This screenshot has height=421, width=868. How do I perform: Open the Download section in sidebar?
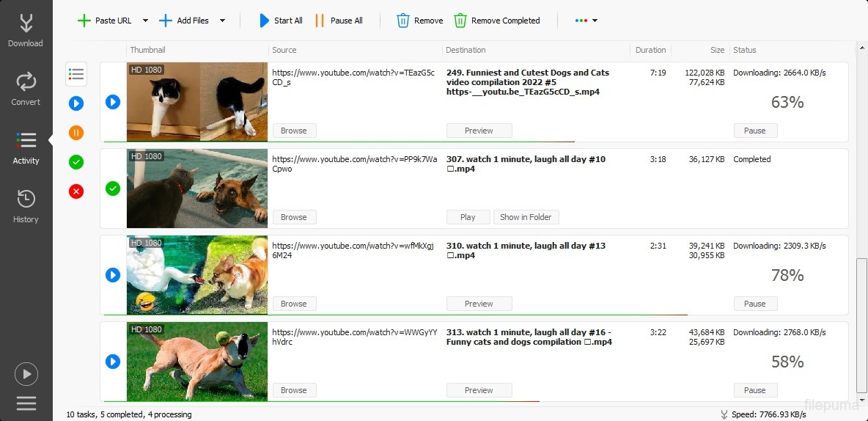pyautogui.click(x=26, y=31)
